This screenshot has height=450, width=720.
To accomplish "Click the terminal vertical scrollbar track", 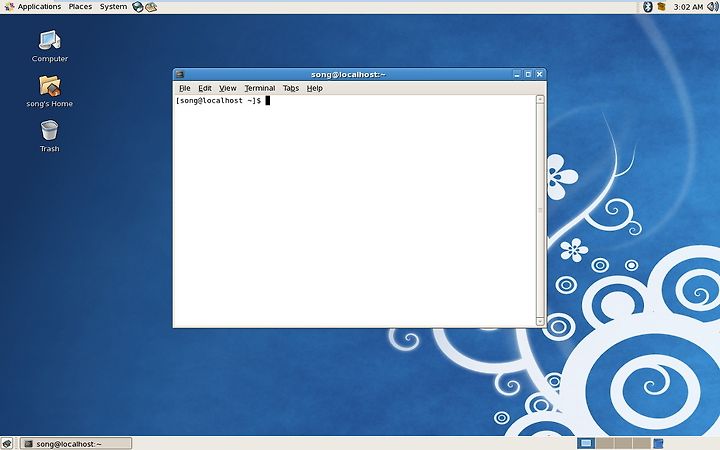I will (540, 210).
